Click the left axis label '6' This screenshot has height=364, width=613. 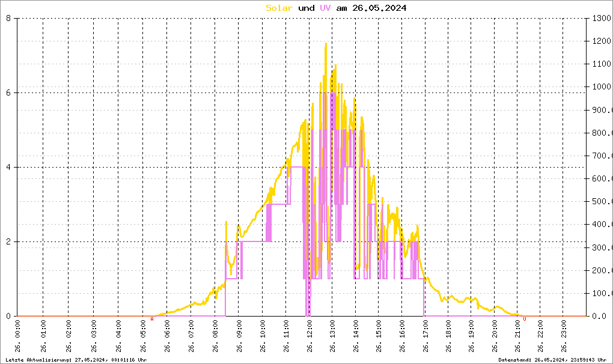coord(8,93)
